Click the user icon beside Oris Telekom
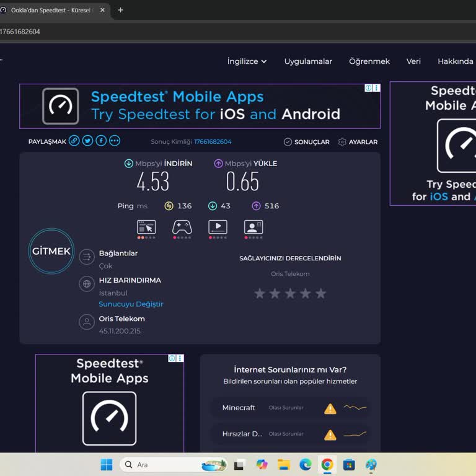476x476 pixels. pos(87,322)
